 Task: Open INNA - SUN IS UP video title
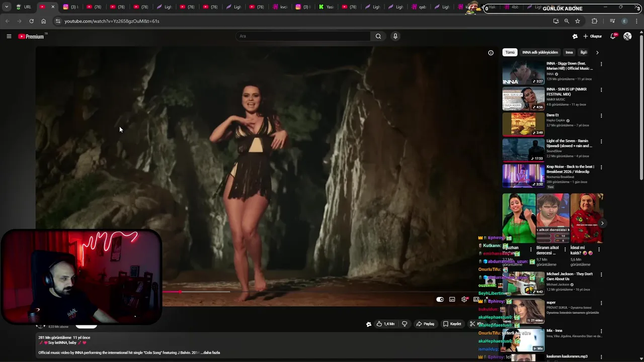567,92
